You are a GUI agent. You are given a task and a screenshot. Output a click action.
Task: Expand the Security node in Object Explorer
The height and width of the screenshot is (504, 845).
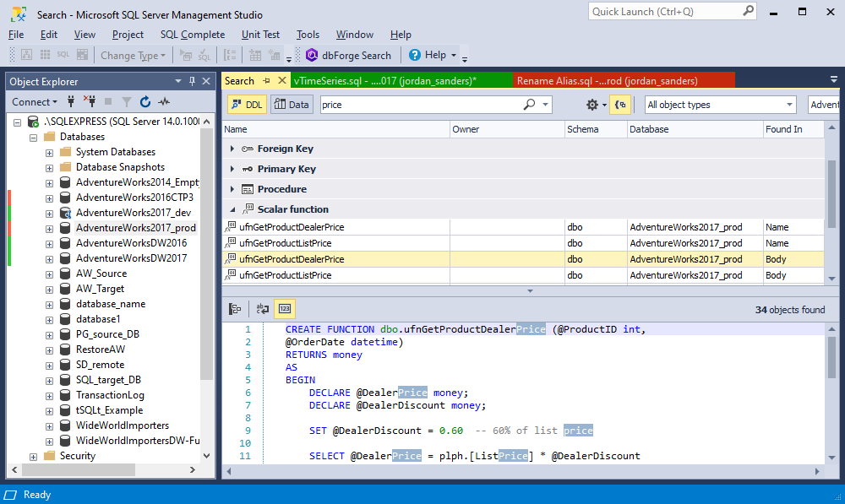click(x=34, y=456)
